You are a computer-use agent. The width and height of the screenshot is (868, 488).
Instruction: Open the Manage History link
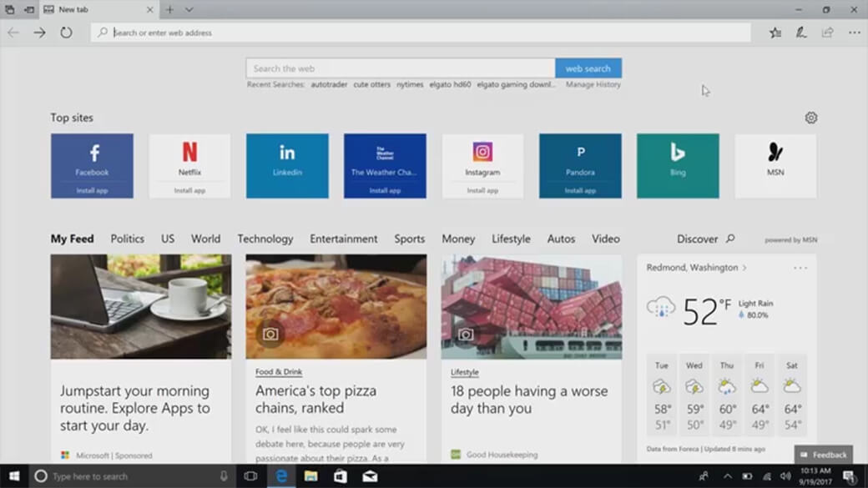pos(593,84)
